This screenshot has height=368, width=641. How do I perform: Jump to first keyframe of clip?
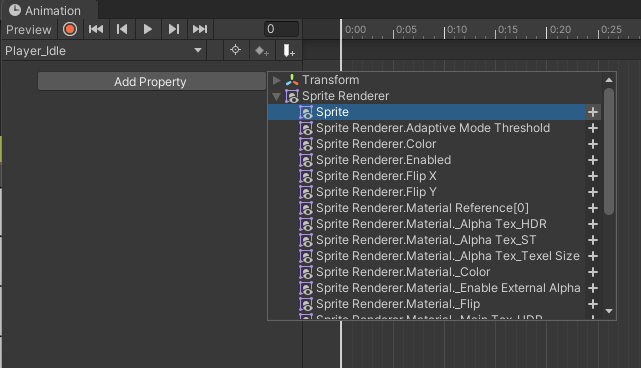point(96,29)
